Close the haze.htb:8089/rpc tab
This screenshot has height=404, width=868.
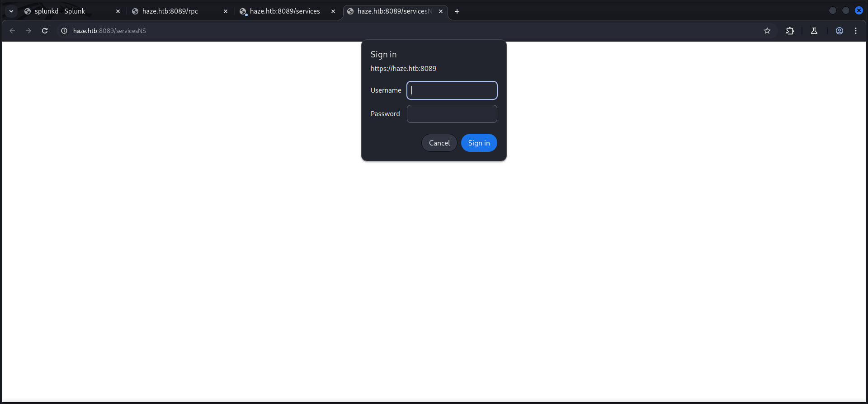[226, 11]
